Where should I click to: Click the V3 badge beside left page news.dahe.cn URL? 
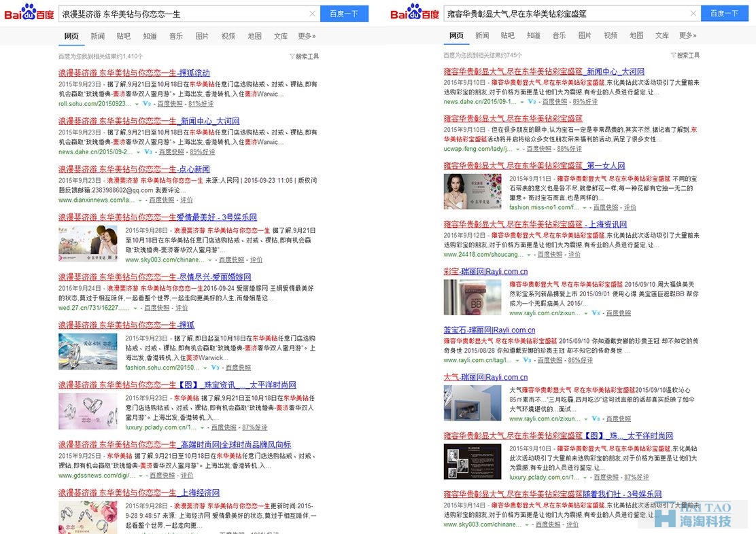tap(148, 152)
